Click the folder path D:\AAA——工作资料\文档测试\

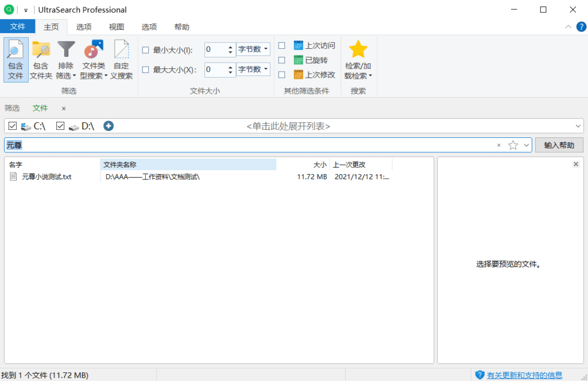click(153, 177)
